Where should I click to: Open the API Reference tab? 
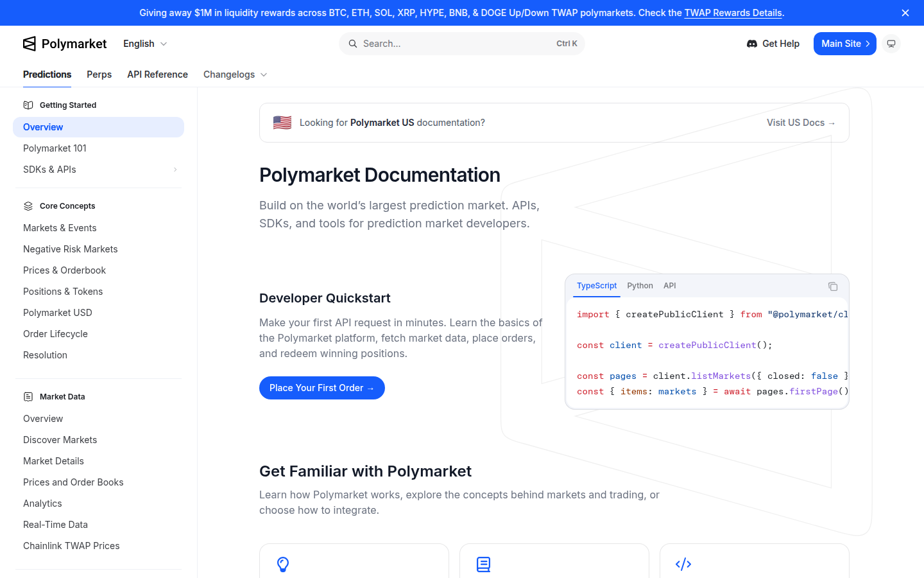[x=157, y=74]
